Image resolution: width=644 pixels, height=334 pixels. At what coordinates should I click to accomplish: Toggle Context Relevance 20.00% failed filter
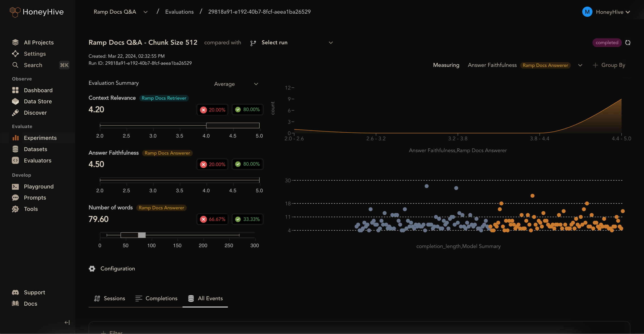click(212, 110)
